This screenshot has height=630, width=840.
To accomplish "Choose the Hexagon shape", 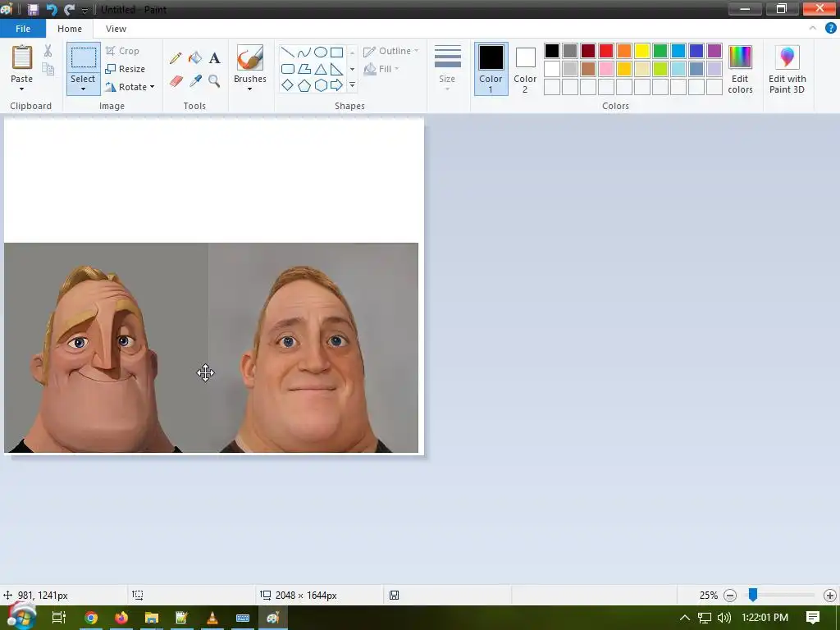I will pyautogui.click(x=321, y=85).
